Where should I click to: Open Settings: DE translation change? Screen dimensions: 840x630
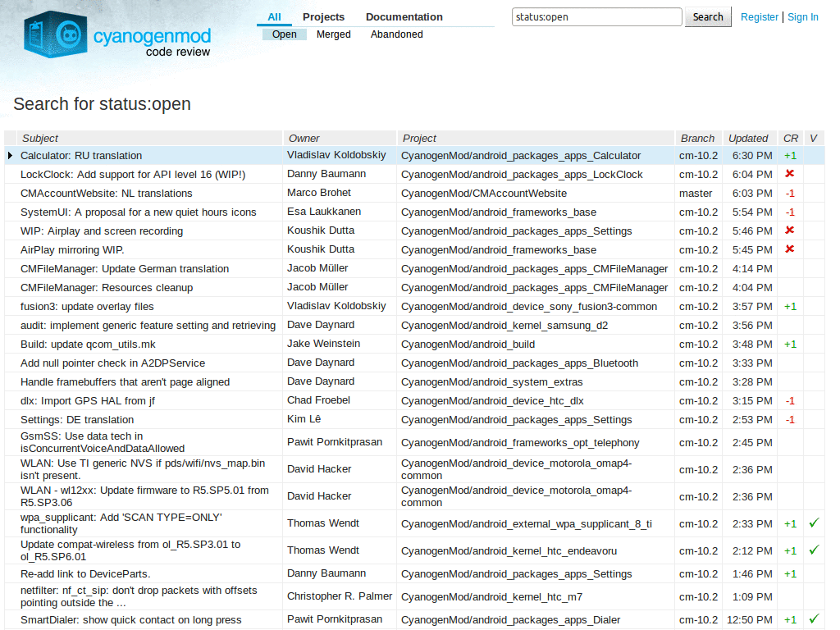77,420
